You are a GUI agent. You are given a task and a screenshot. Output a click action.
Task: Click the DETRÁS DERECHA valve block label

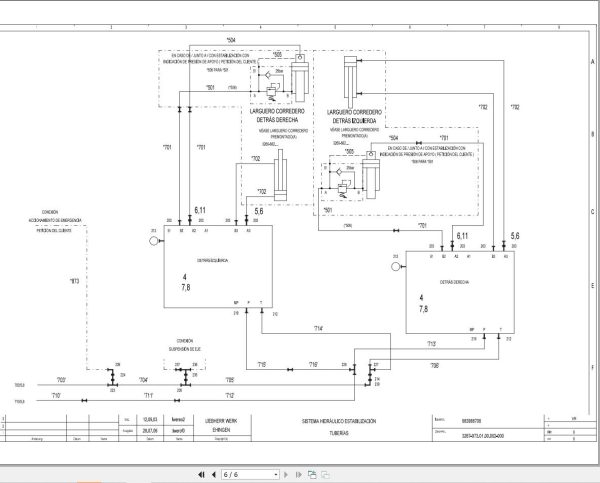tap(454, 282)
